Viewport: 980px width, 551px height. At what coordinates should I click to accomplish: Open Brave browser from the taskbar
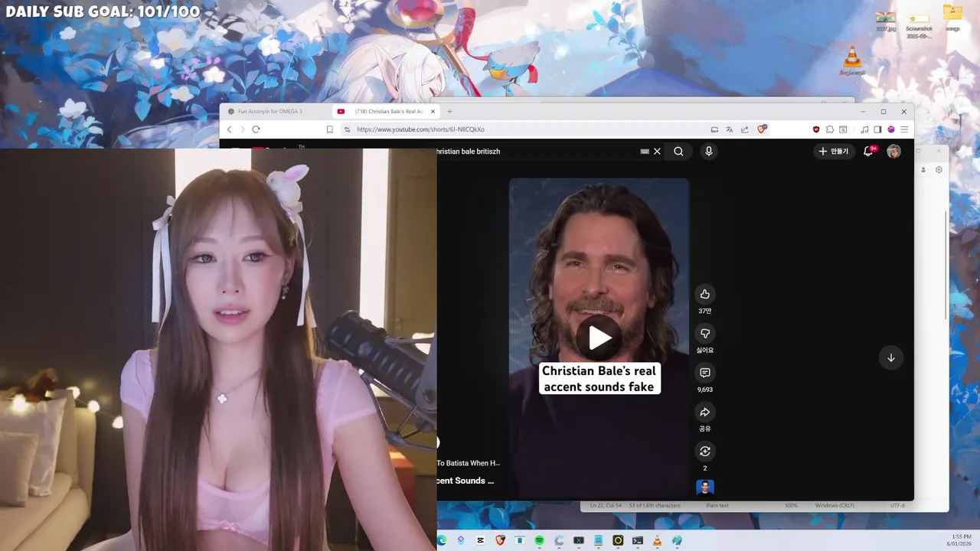pos(500,540)
